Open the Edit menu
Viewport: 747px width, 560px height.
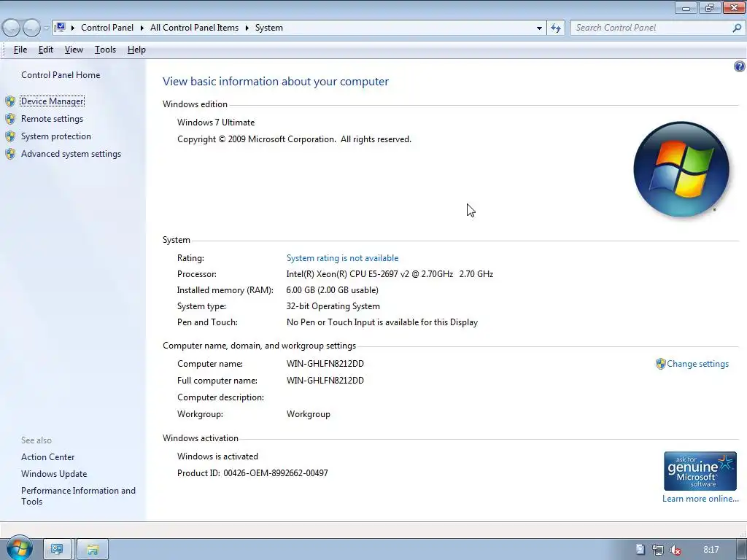(x=46, y=50)
